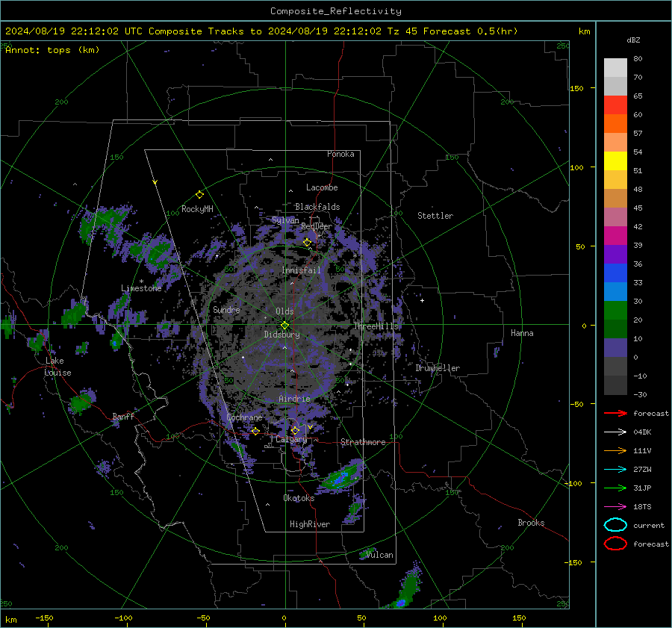
Task: Click the yellow diamond marker above Calgary
Action: 295,430
